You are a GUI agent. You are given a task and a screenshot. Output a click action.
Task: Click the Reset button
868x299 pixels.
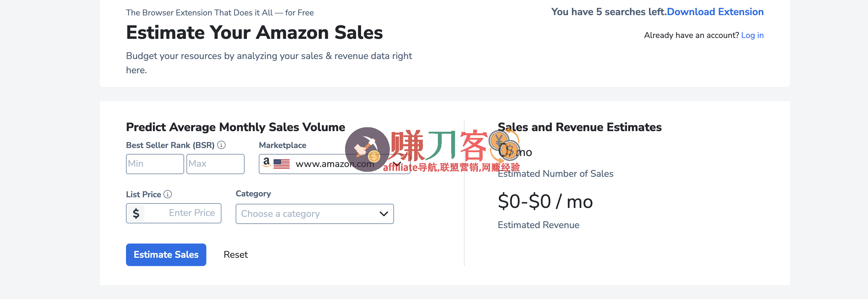point(236,255)
